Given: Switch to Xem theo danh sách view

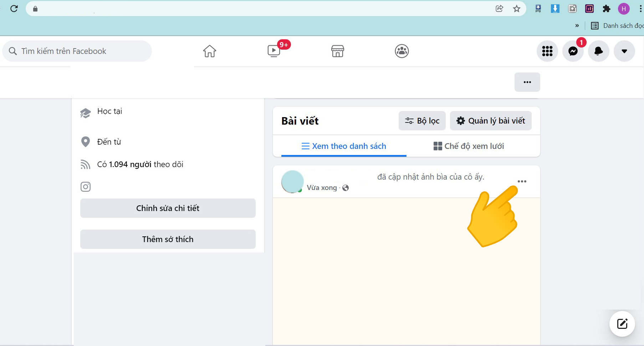Looking at the screenshot, I should (x=344, y=146).
